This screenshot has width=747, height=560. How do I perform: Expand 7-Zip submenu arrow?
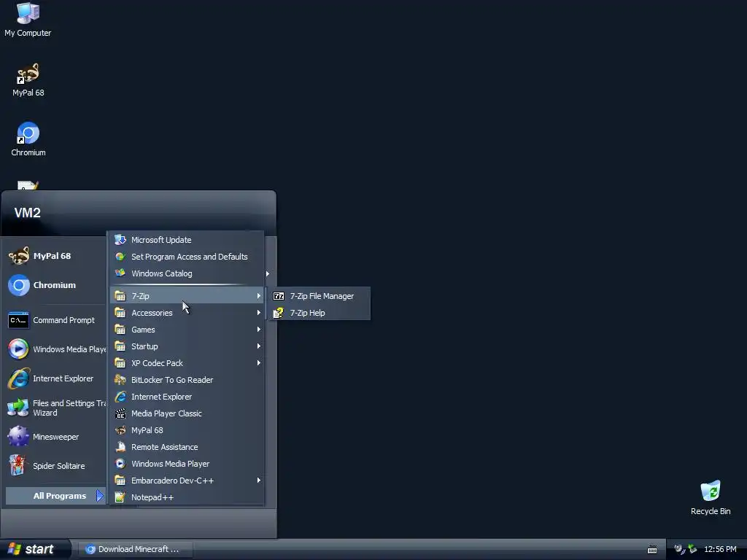pyautogui.click(x=259, y=296)
